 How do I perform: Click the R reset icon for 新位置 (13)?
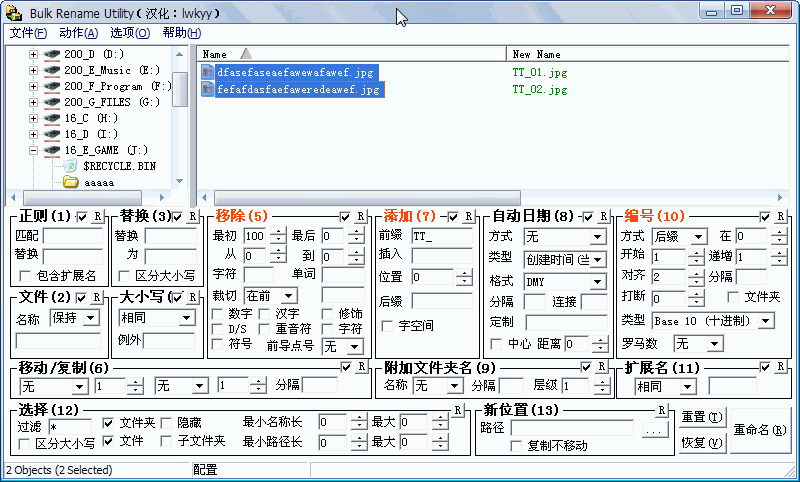click(x=661, y=410)
